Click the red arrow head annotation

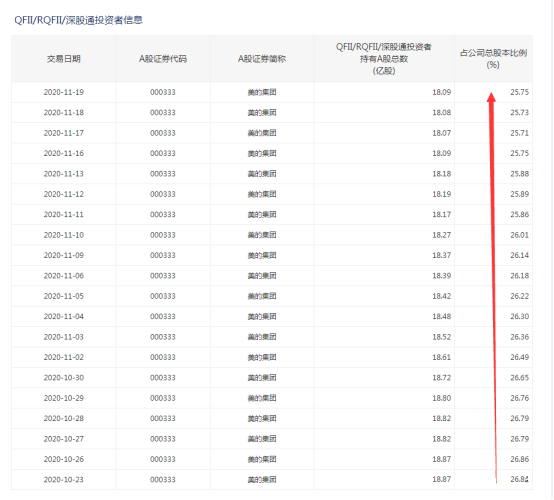(491, 97)
